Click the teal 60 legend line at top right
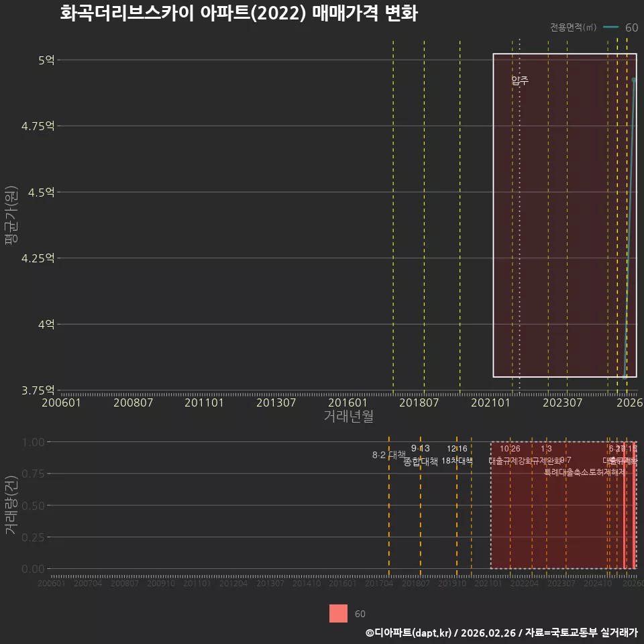Screen dimensions: 644x644 coord(610,28)
